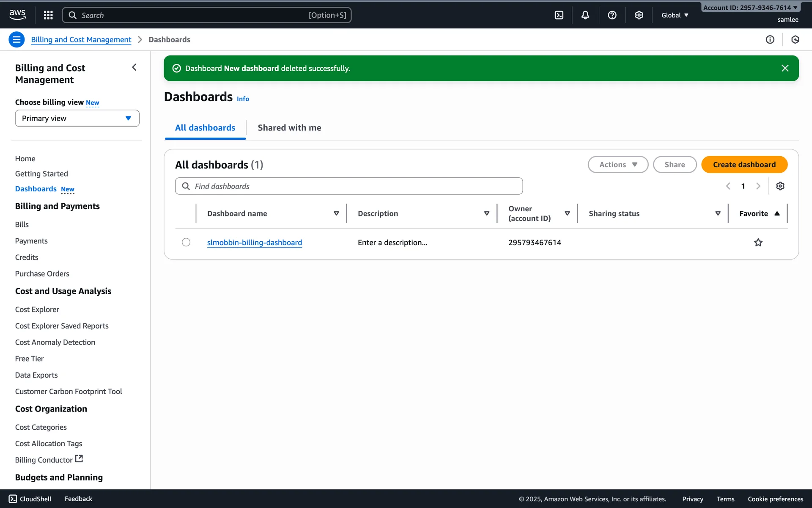
Task: Open the AWS services grid menu
Action: click(48, 15)
